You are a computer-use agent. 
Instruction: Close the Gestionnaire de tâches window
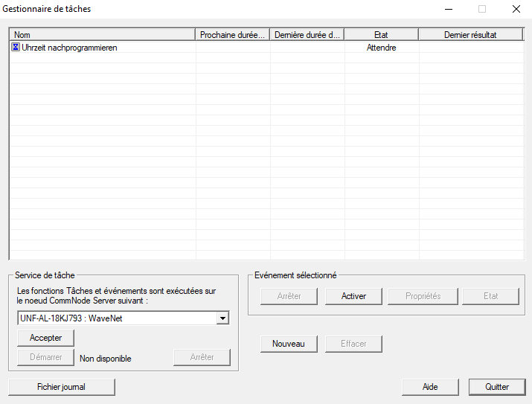pyautogui.click(x=516, y=9)
